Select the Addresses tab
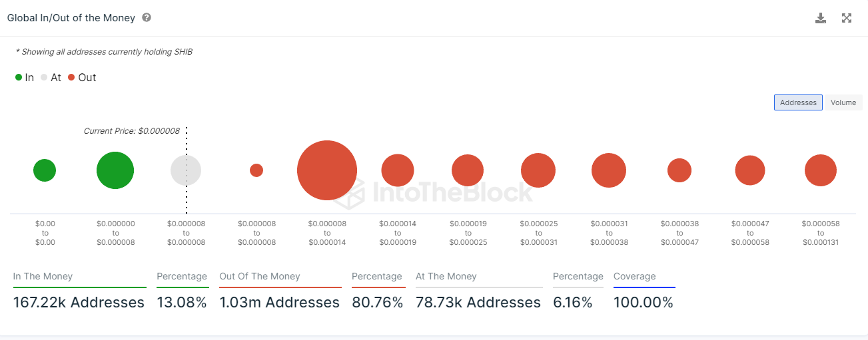 798,102
